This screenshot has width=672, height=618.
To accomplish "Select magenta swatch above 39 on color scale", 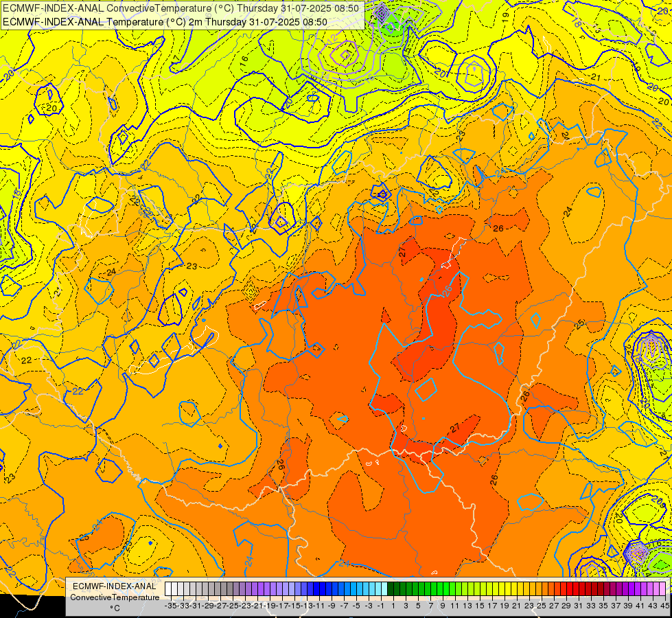I will 626,588.
